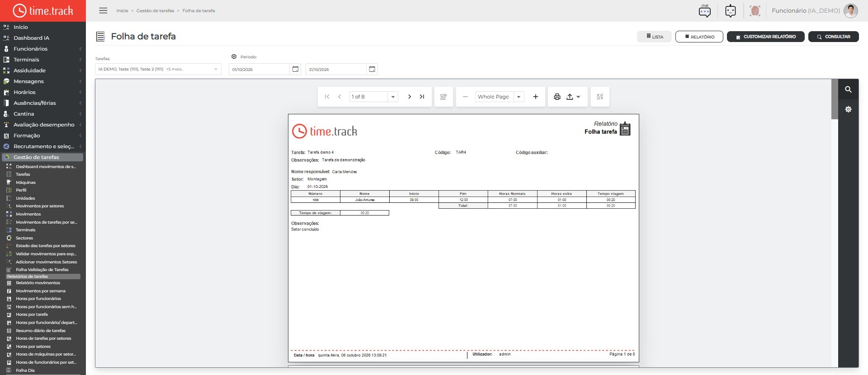The image size is (868, 375).
Task: Click the CONSULTAR button
Action: pyautogui.click(x=833, y=37)
